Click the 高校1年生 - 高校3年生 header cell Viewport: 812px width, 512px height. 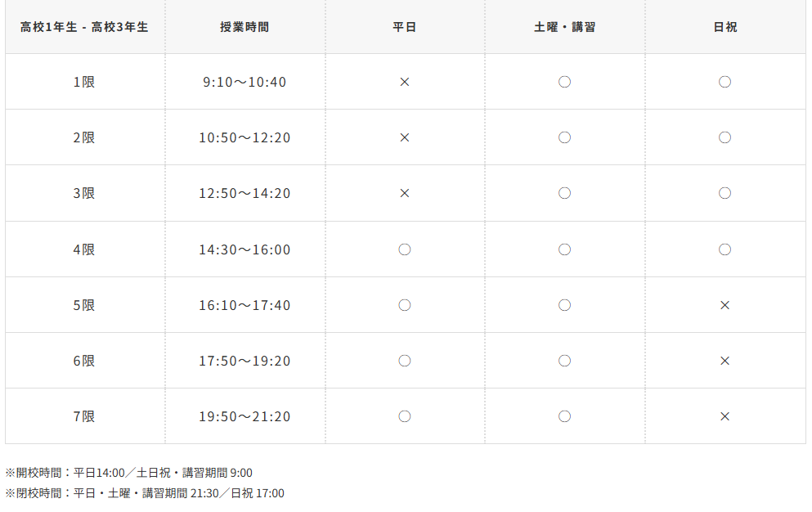(84, 27)
